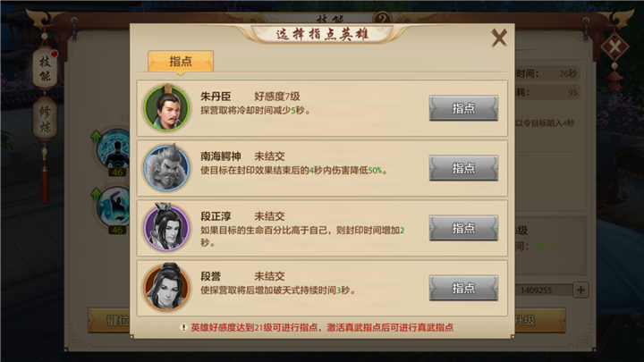
Task: Close the 选择指点英雄 dialog
Action: click(499, 38)
